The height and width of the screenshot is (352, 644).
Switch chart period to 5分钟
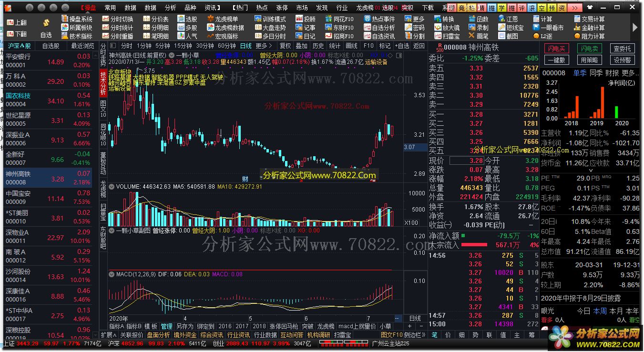click(x=163, y=46)
